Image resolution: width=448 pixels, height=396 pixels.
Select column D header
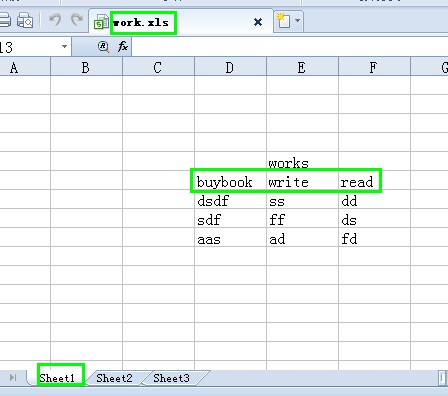pyautogui.click(x=230, y=68)
